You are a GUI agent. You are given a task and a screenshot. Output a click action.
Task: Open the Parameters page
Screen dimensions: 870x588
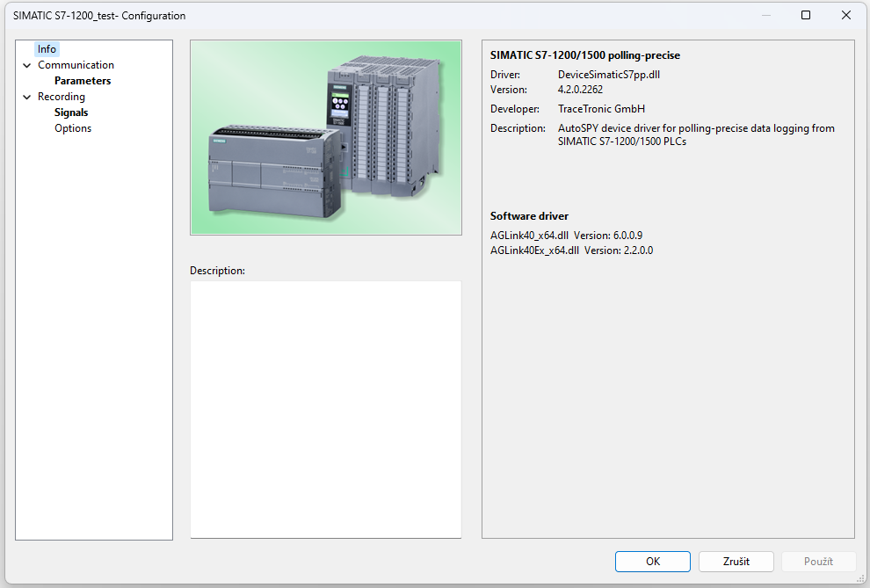(83, 81)
